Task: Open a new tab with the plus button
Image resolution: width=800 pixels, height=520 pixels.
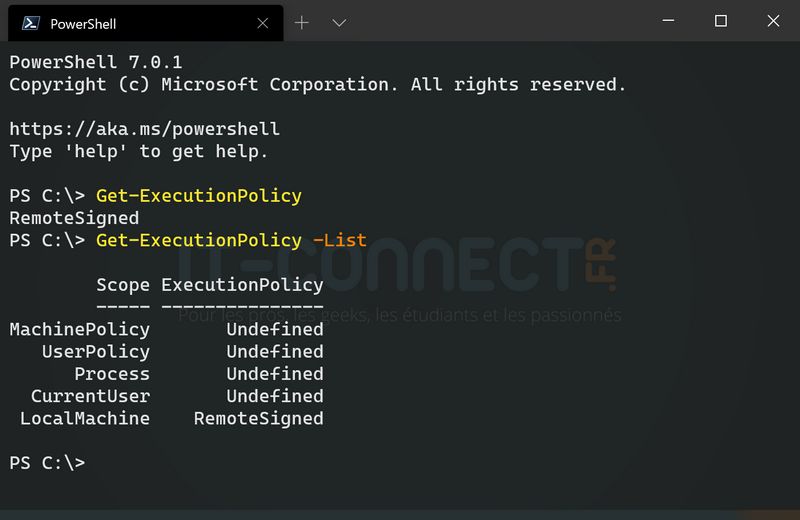Action: 302,22
